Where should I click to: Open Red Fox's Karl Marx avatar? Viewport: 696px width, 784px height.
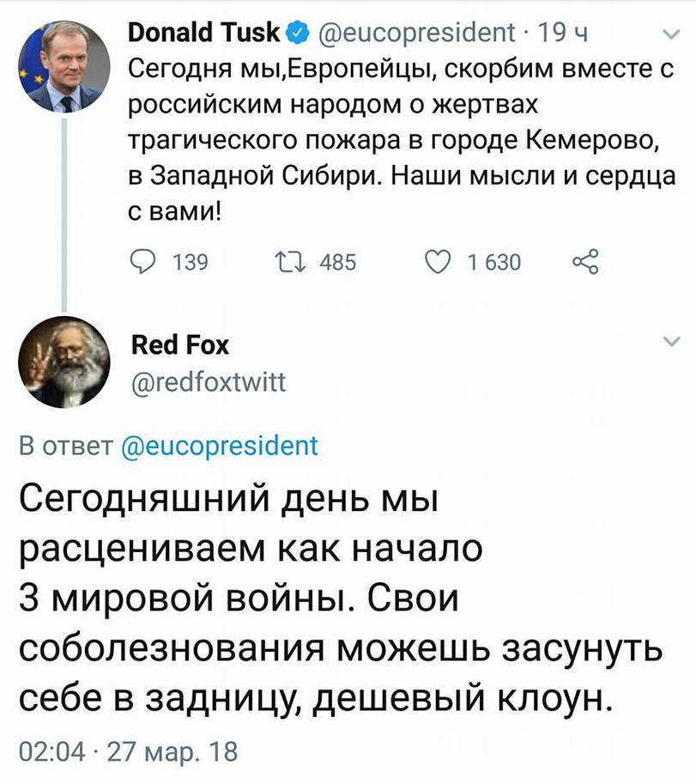pos(64,365)
